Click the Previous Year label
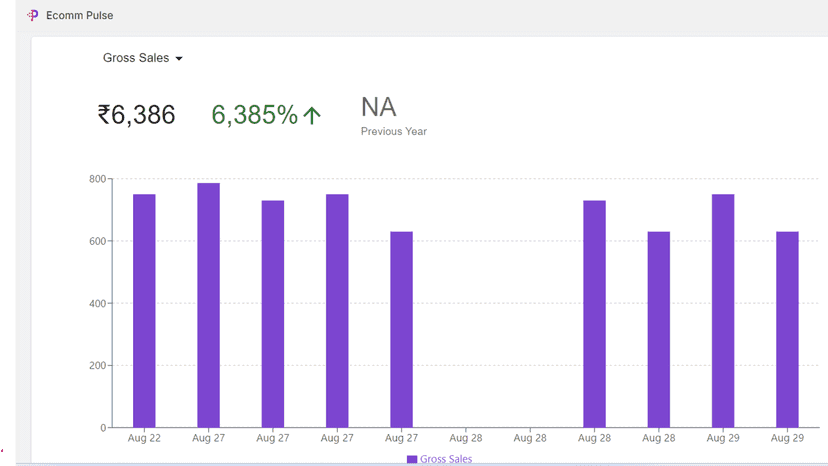 pyautogui.click(x=394, y=132)
